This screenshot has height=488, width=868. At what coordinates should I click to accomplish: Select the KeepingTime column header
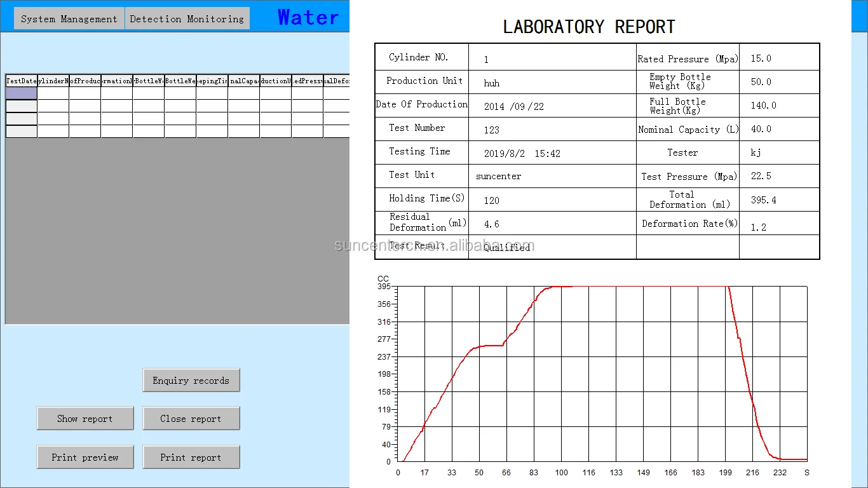tap(212, 81)
